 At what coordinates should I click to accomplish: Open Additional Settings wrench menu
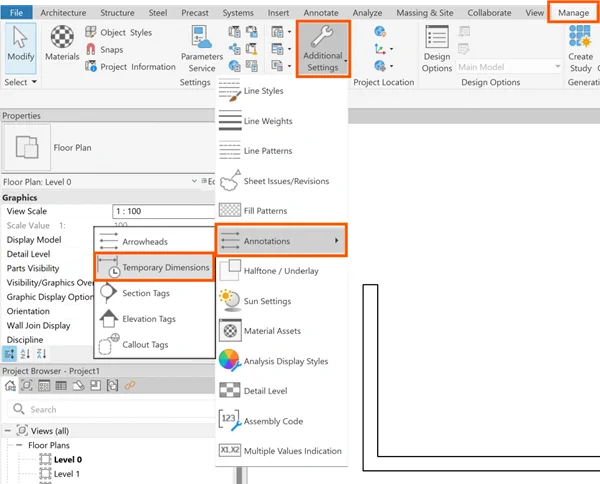pyautogui.click(x=323, y=49)
